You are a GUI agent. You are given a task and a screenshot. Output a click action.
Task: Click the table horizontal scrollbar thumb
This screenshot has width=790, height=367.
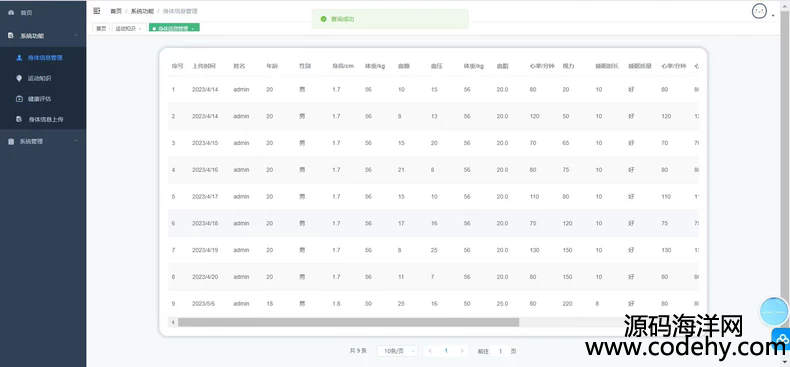[x=348, y=322]
